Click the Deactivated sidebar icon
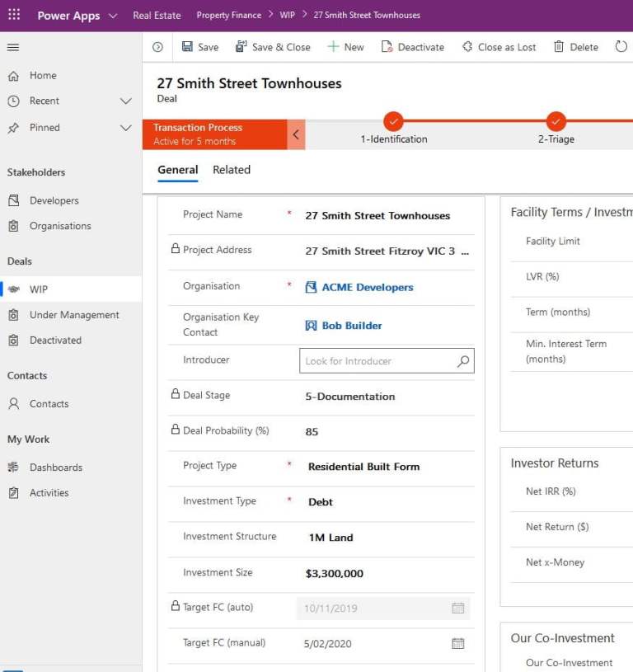This screenshot has width=633, height=672. point(14,341)
